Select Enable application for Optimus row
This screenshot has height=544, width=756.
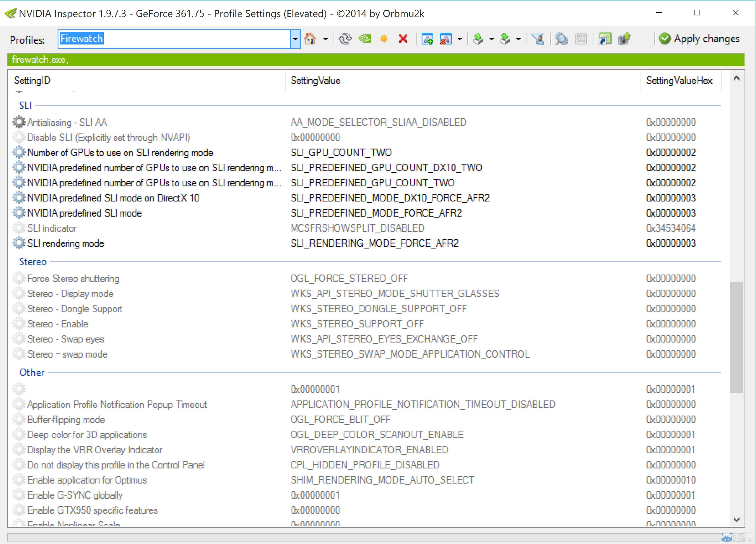point(367,480)
